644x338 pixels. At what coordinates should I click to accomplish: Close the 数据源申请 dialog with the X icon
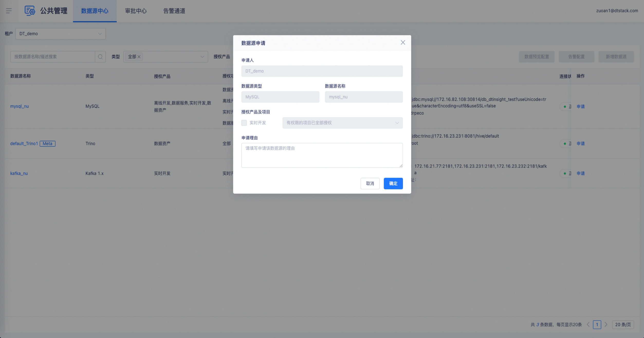coord(403,43)
